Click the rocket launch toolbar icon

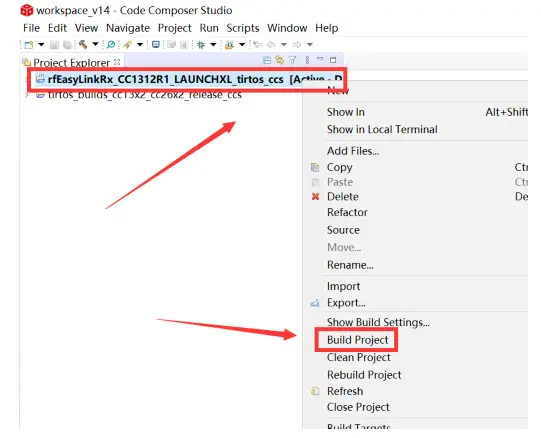coord(127,45)
